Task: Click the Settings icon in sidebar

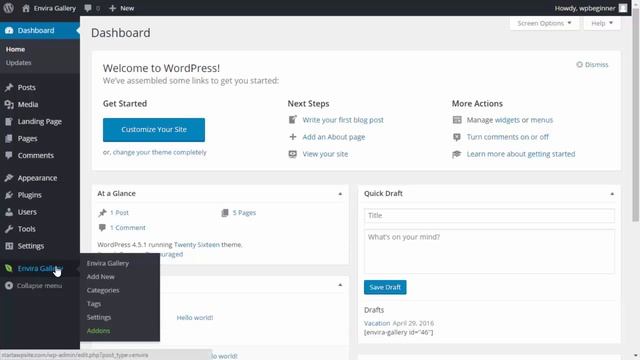Action: tap(9, 246)
